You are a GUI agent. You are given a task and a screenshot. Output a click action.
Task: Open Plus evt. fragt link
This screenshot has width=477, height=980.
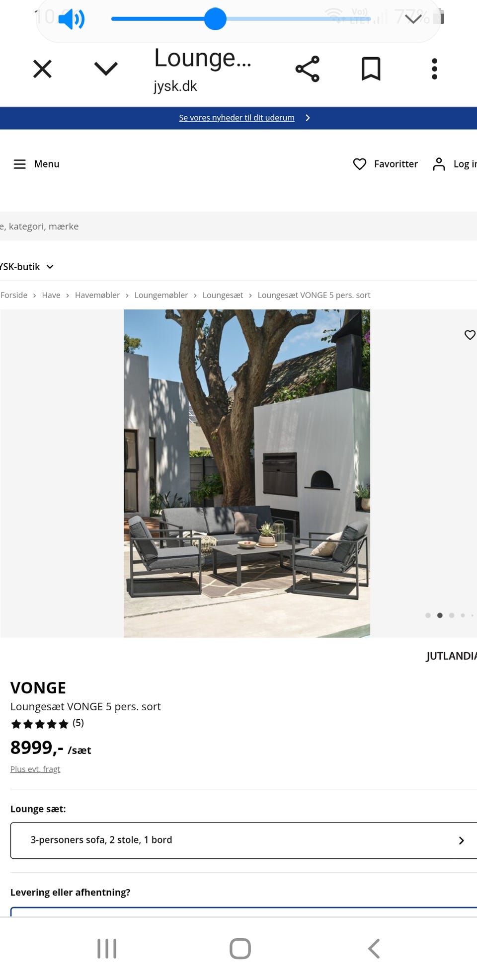click(x=35, y=769)
